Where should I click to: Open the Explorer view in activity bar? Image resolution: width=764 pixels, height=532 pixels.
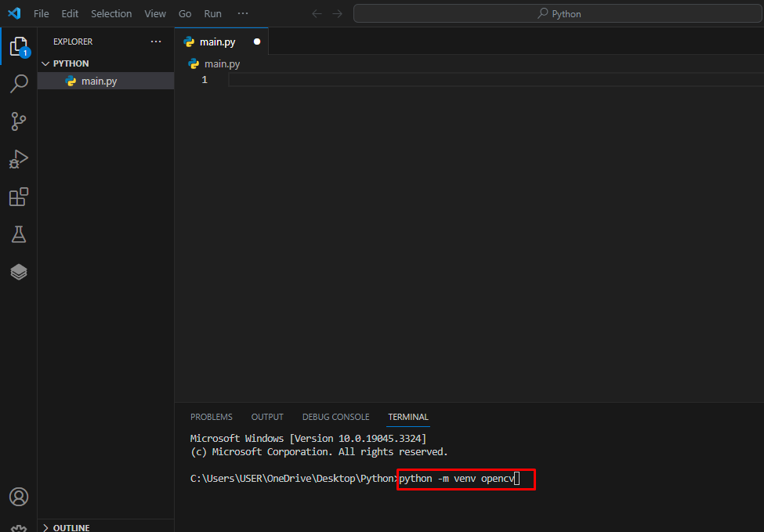19,46
